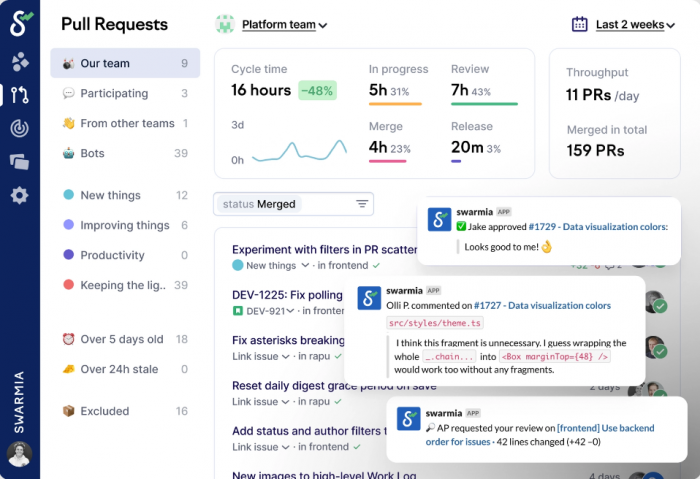Click the Improving things lavender dot
Screen dimensions: 700x479
pos(68,225)
